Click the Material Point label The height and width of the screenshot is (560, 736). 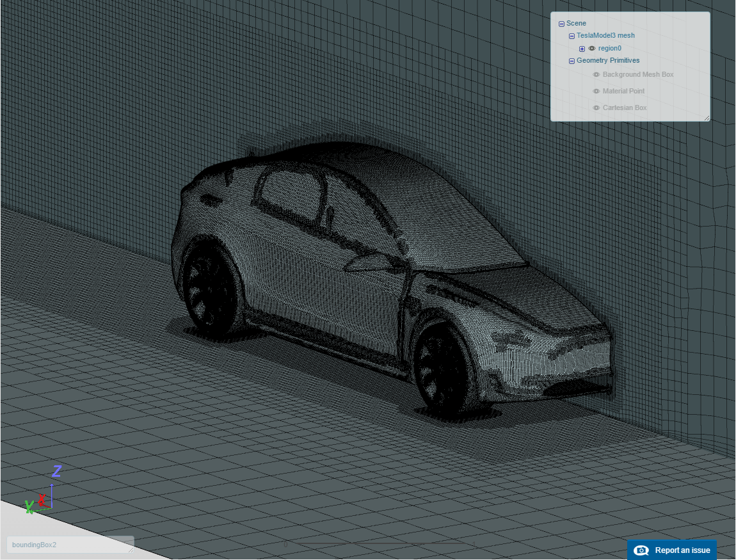click(x=623, y=91)
